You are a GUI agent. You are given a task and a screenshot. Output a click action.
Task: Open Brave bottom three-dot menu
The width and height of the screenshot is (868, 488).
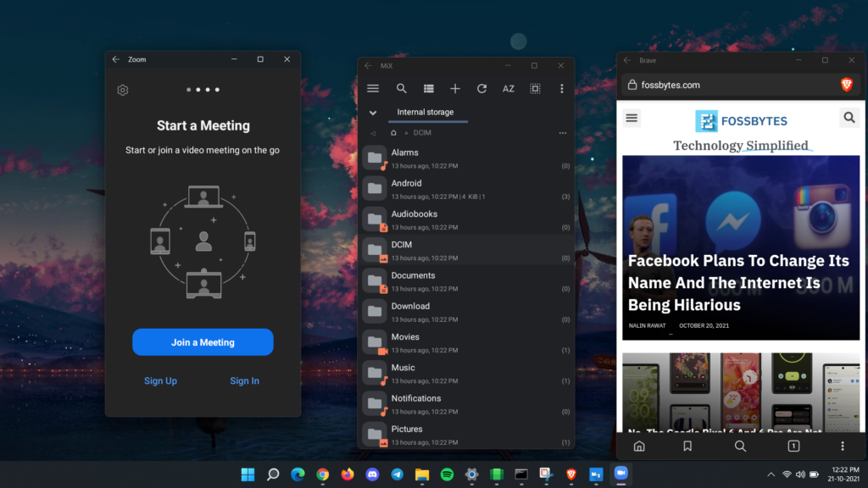[x=843, y=446]
